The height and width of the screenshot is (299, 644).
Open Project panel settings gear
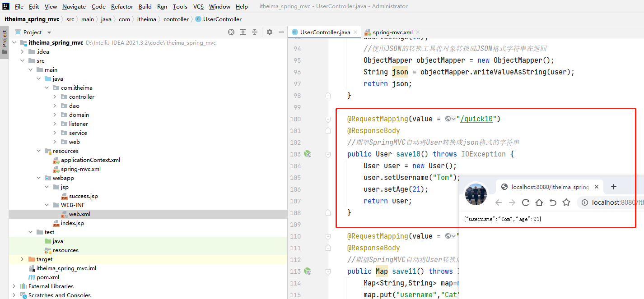pos(270,32)
